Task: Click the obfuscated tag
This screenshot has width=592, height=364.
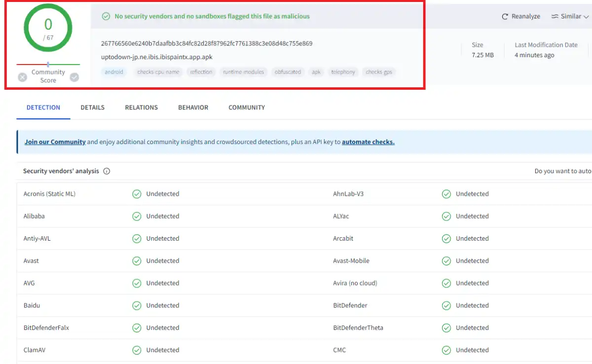Action: point(288,72)
